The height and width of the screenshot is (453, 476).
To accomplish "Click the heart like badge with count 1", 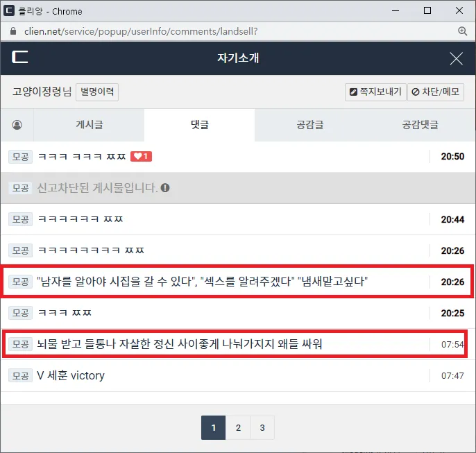I will coord(141,156).
